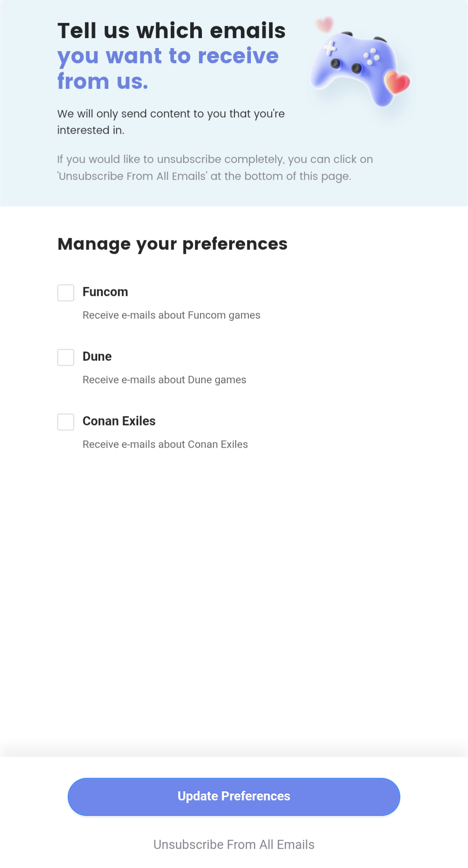Click the Dune label text

point(97,356)
